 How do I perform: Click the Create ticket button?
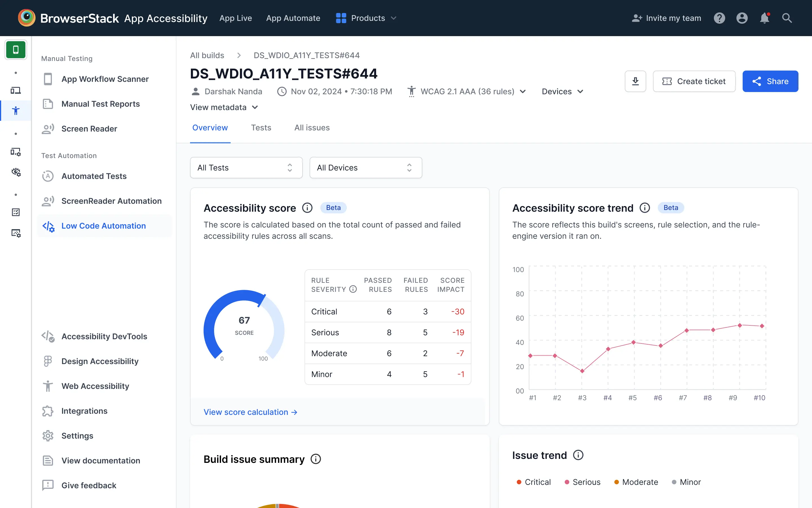click(x=694, y=81)
